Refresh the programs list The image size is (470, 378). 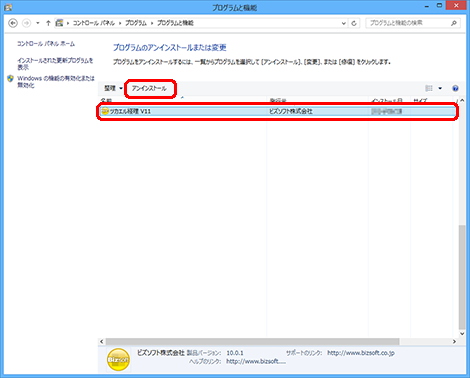point(354,23)
